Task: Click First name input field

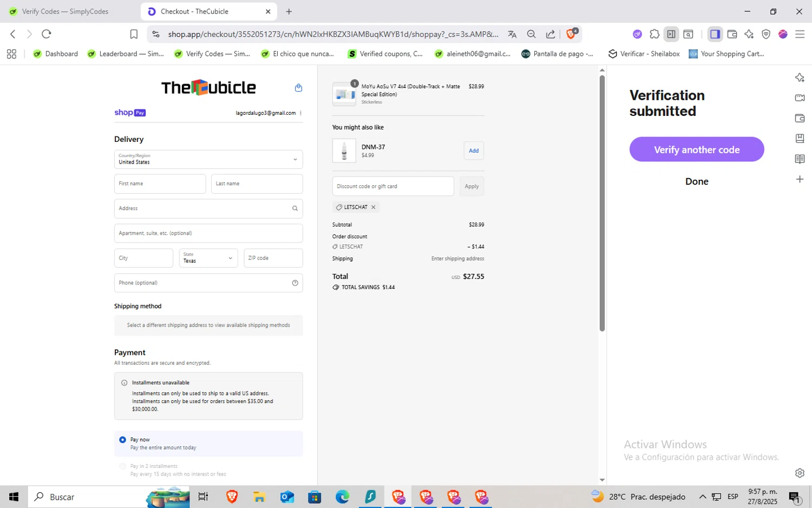Action: pos(160,184)
